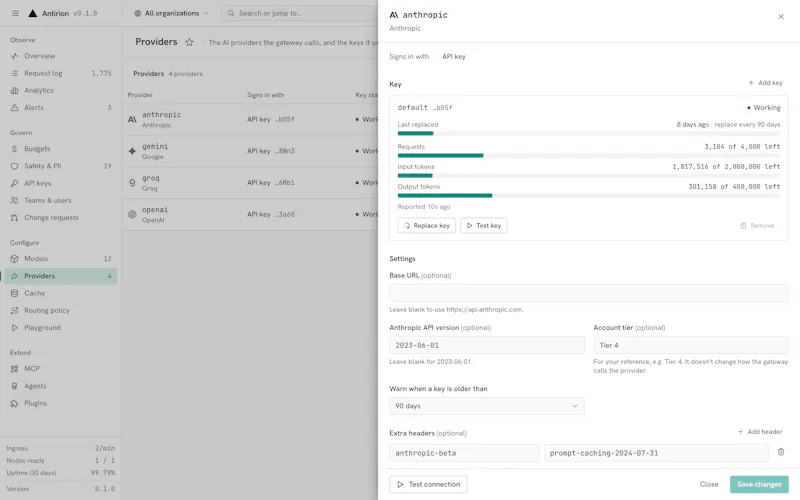The height and width of the screenshot is (500, 800).
Task: Edit the Account tier field
Action: coord(691,345)
